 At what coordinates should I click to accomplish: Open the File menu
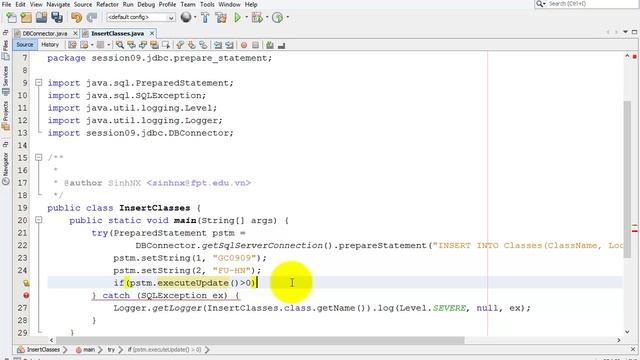pos(7,4)
